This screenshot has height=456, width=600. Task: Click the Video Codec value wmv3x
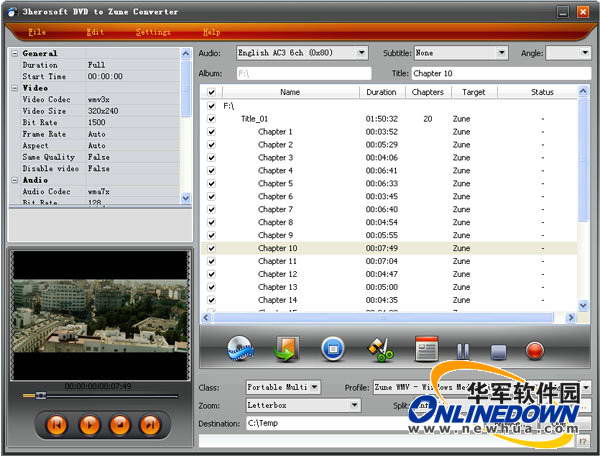tap(98, 99)
